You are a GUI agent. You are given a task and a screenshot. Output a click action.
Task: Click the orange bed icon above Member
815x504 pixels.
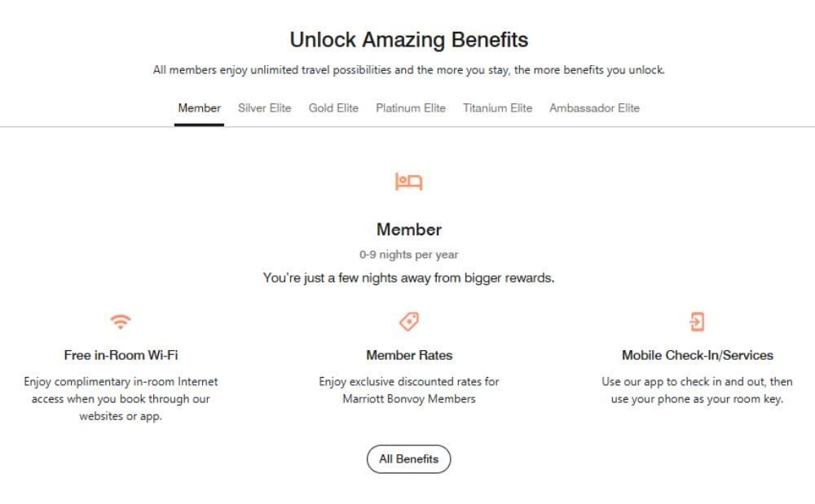(x=408, y=182)
